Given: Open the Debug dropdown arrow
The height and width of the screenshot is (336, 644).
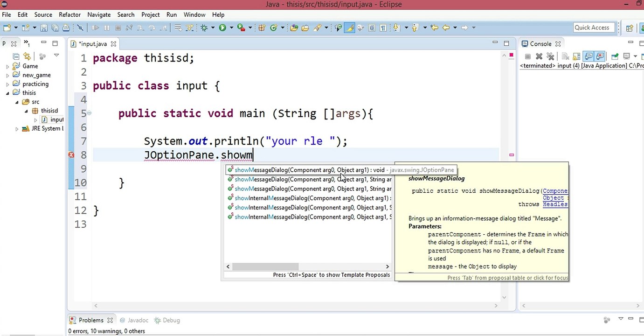Looking at the screenshot, I should [213, 28].
